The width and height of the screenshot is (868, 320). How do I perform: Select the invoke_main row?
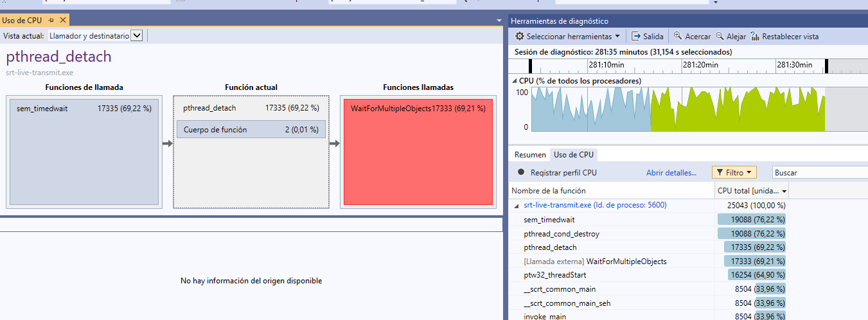[x=649, y=316]
